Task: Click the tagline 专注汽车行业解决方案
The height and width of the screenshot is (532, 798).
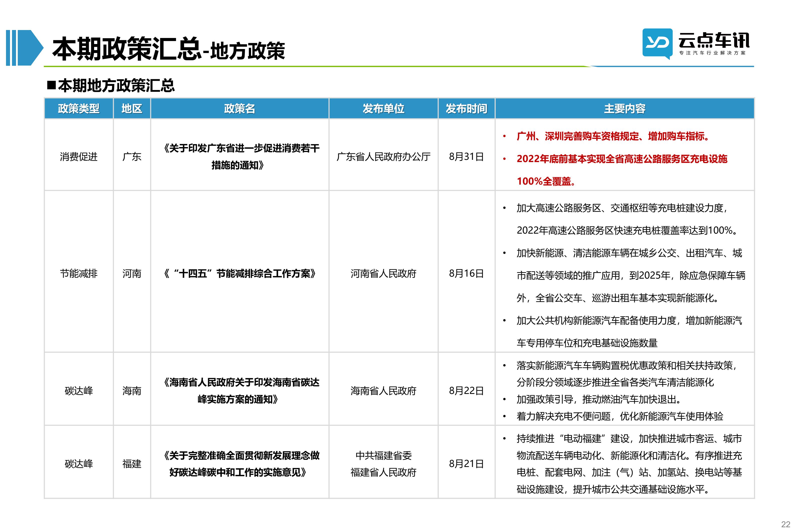Action: click(712, 53)
